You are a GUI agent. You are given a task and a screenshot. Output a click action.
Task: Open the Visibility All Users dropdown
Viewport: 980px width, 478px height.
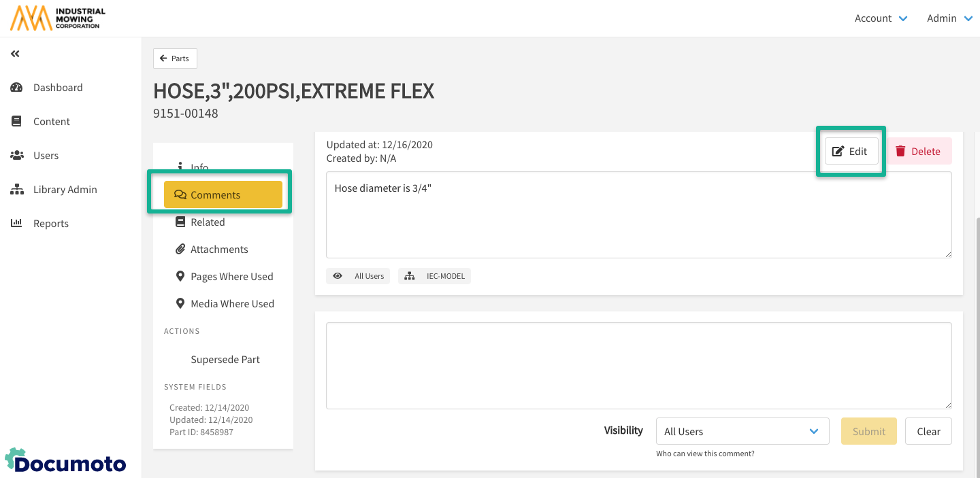[x=742, y=432]
